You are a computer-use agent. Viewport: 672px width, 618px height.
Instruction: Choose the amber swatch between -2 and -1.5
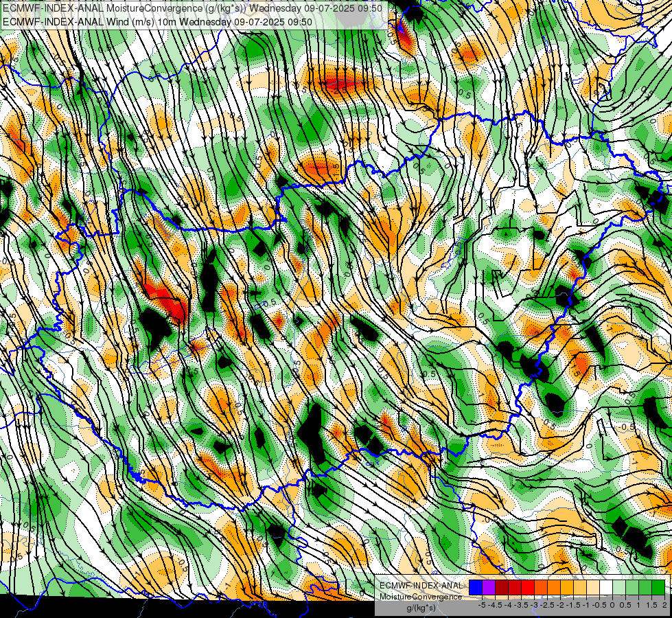point(567,588)
